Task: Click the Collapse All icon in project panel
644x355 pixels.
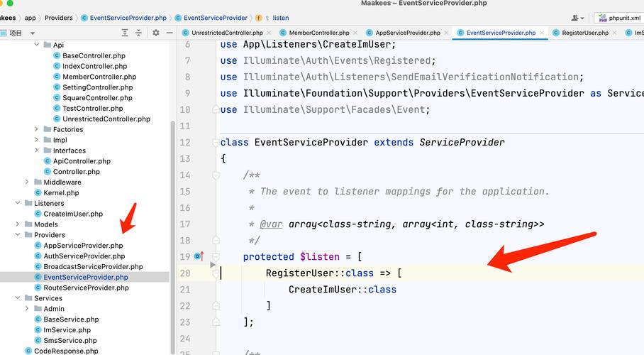Action: (140, 33)
